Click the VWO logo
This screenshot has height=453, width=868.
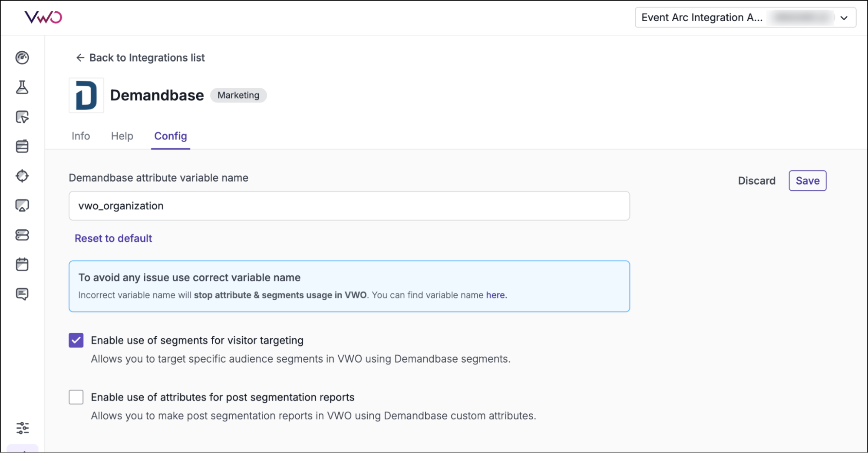click(43, 17)
